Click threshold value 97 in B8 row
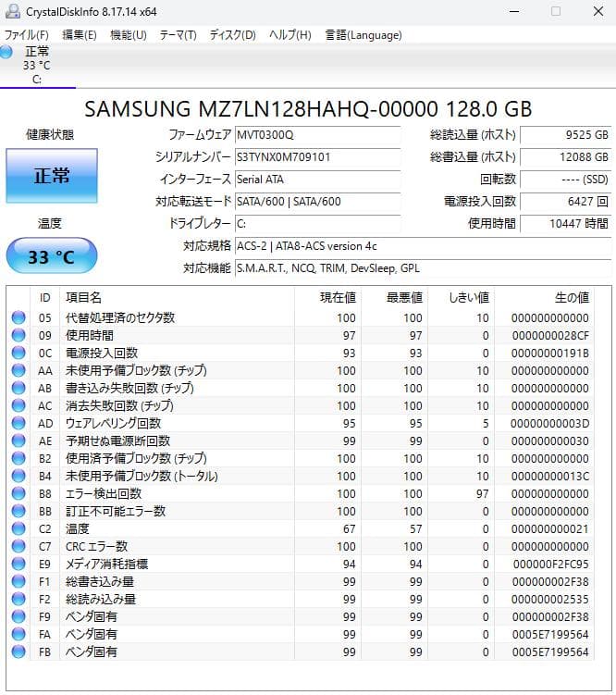This screenshot has width=616, height=695. pos(482,494)
